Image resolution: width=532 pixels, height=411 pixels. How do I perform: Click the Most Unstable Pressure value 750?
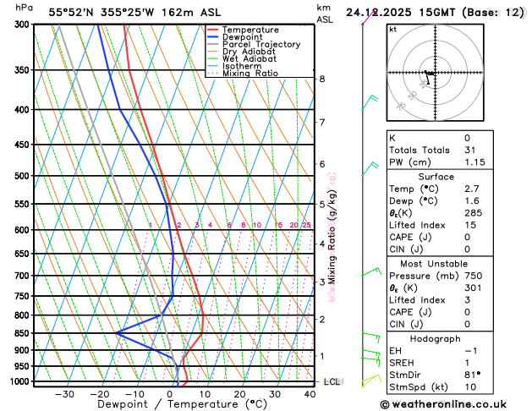coord(474,276)
